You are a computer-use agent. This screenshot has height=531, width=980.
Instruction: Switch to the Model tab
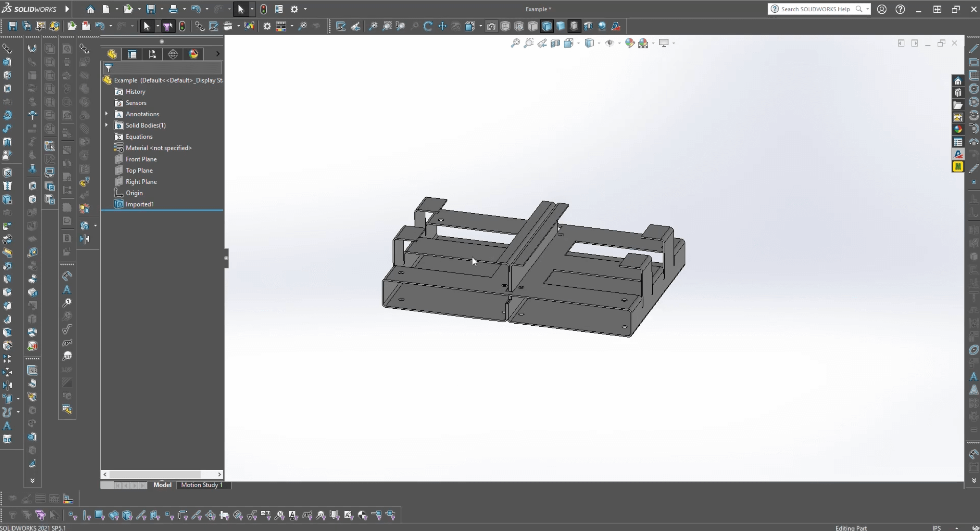click(x=162, y=485)
